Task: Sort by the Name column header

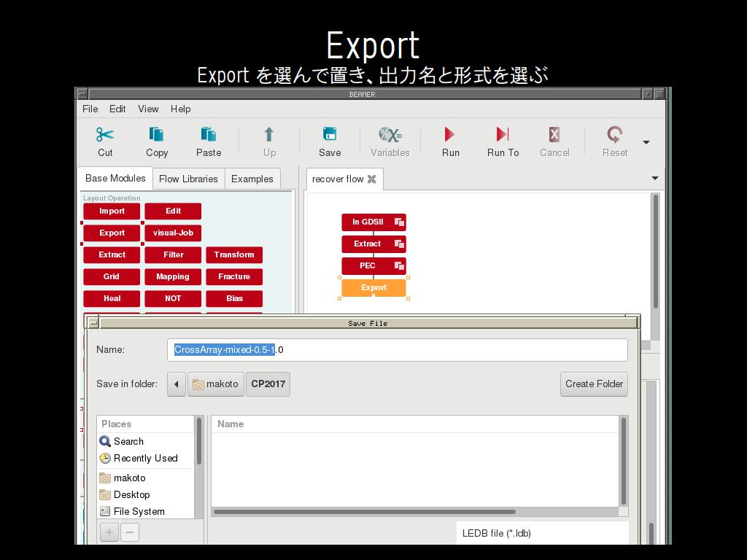Action: (414, 424)
